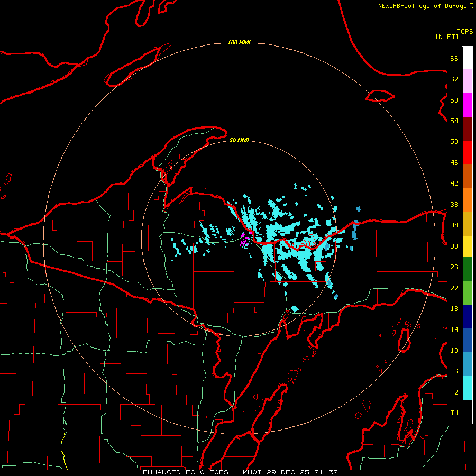Pick the navy blue legend swatch
The image size is (476, 476).
click(x=467, y=317)
